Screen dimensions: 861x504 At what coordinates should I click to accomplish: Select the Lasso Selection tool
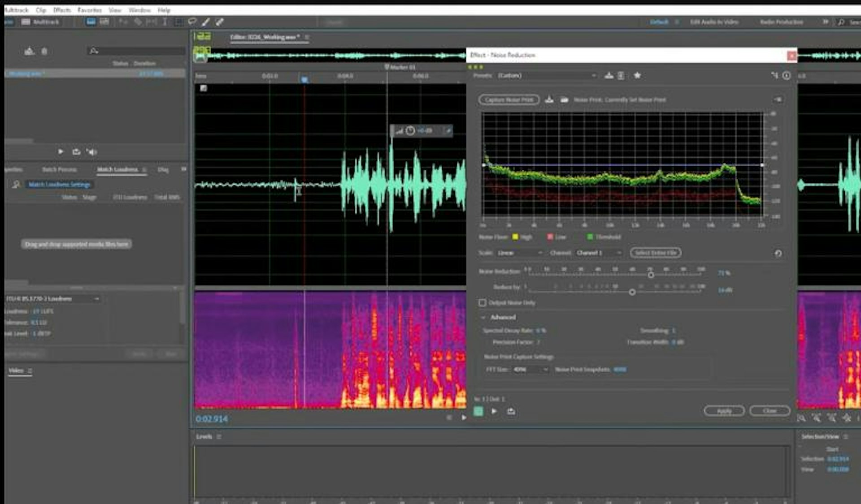coord(192,22)
